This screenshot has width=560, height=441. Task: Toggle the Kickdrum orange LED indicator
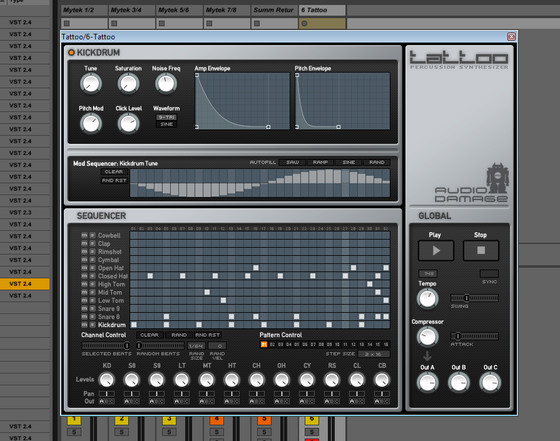pyautogui.click(x=71, y=52)
